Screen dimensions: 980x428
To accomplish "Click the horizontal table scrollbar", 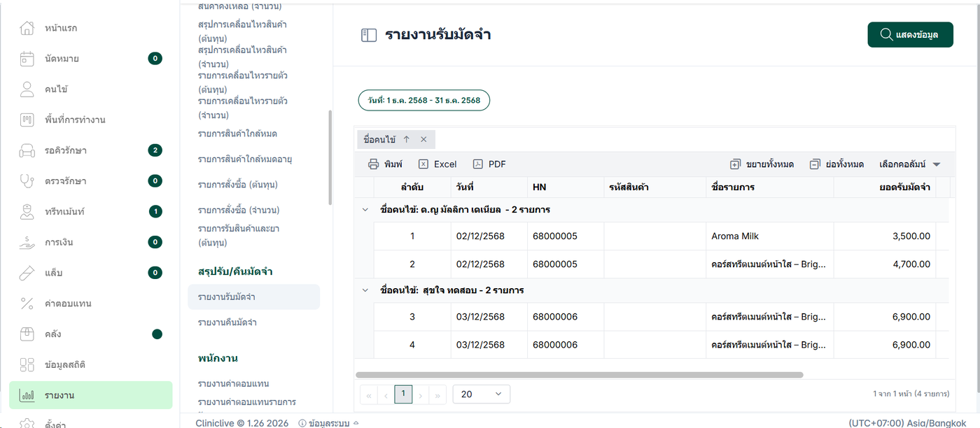I will (580, 375).
